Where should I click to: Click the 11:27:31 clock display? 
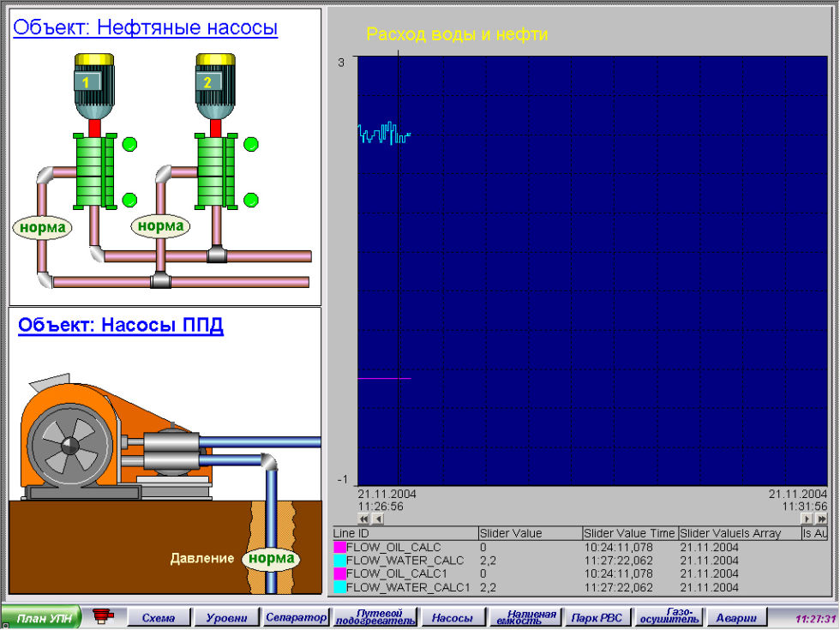click(x=815, y=619)
